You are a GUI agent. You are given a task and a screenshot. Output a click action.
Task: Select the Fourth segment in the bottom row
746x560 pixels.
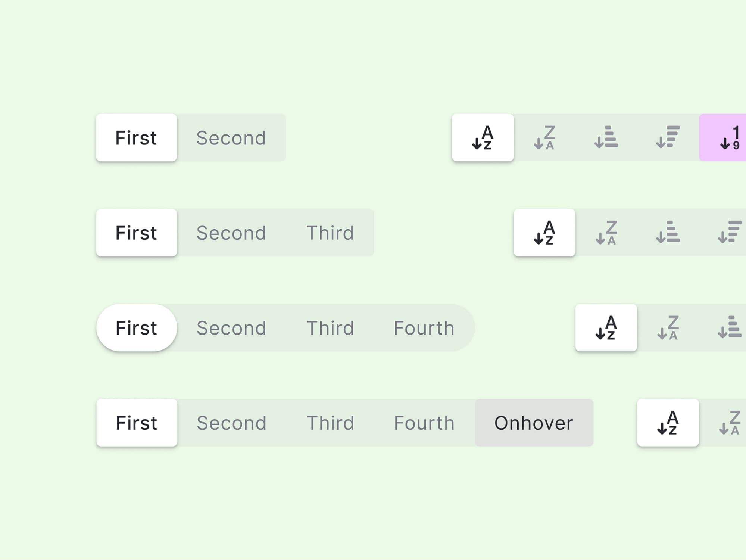pyautogui.click(x=424, y=423)
